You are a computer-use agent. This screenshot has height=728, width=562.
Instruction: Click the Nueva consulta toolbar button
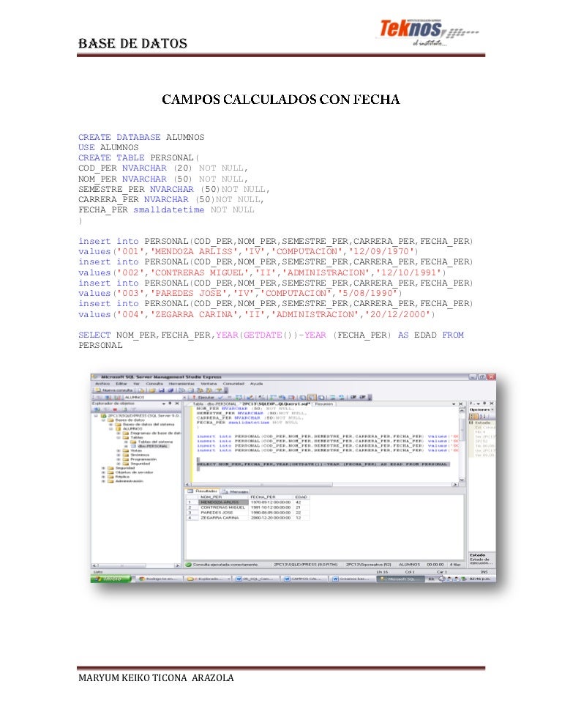112,390
